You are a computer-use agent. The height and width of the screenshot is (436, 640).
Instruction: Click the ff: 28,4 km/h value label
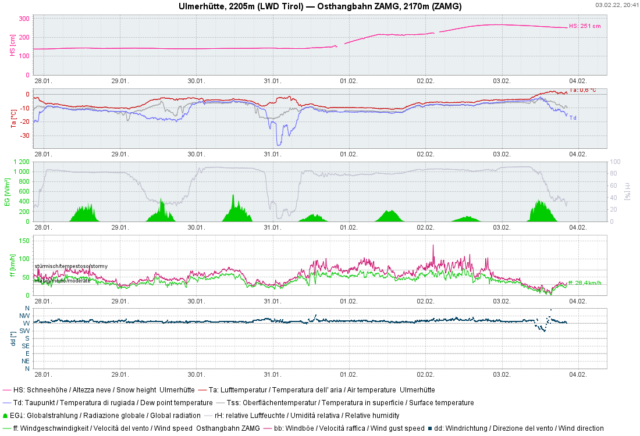(x=585, y=283)
